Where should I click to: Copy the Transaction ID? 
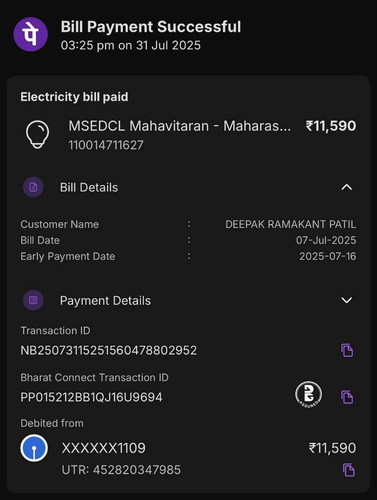(347, 350)
